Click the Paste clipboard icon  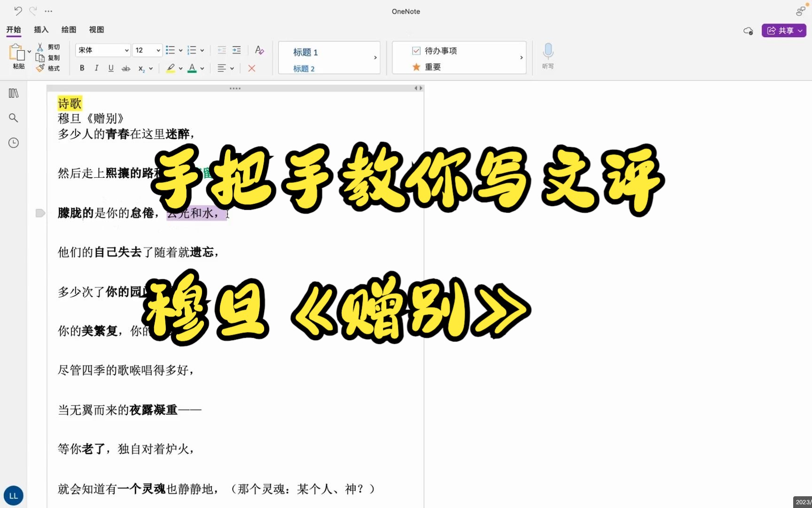17,52
